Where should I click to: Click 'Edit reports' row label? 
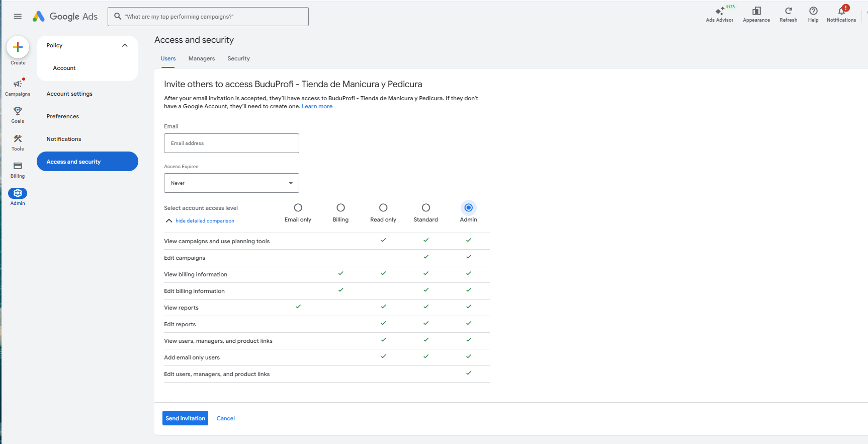pyautogui.click(x=180, y=324)
